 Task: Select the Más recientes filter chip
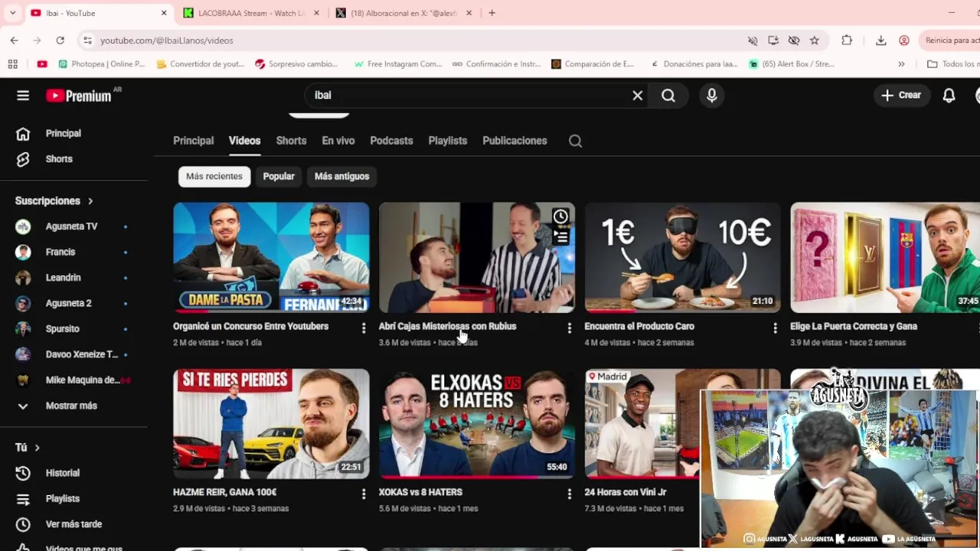pyautogui.click(x=214, y=176)
